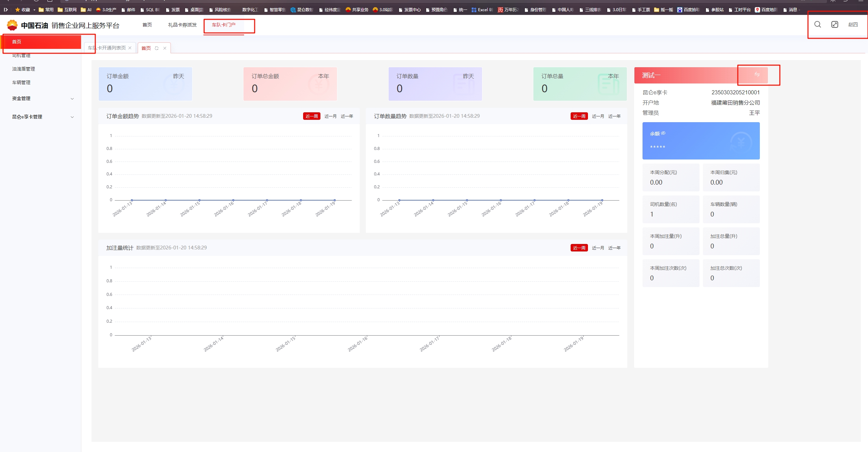
Task: Toggle balance visibility eye icon next to 余额
Action: [663, 133]
